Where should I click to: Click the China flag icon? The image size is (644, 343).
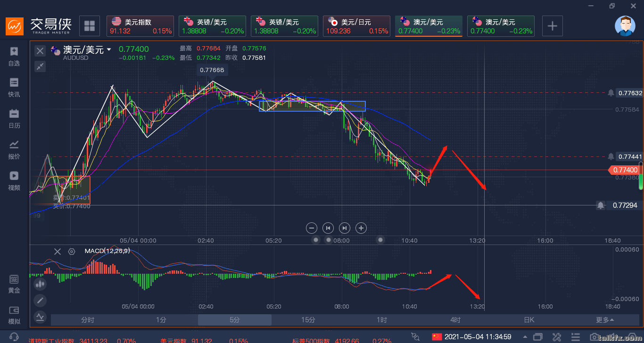pos(437,337)
